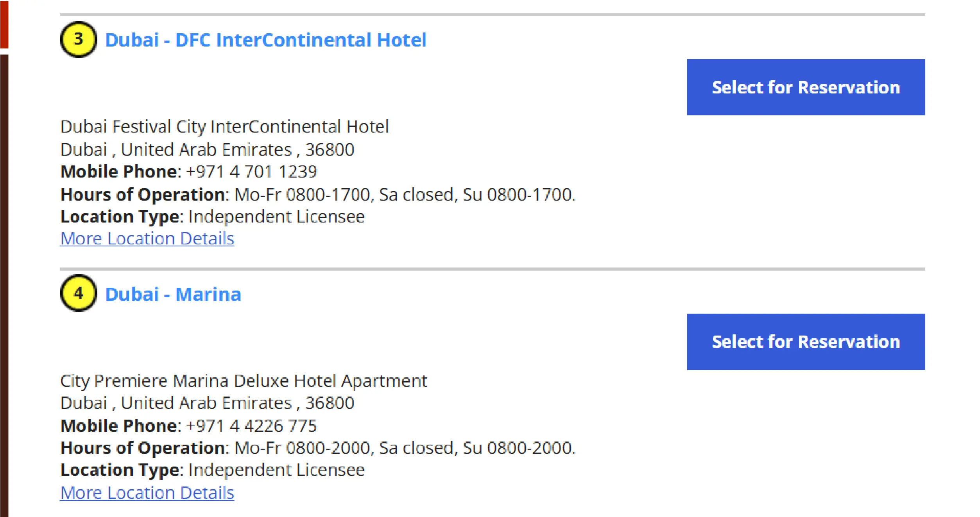
Task: View More Location Details for Dubai Marina
Action: [x=147, y=493]
